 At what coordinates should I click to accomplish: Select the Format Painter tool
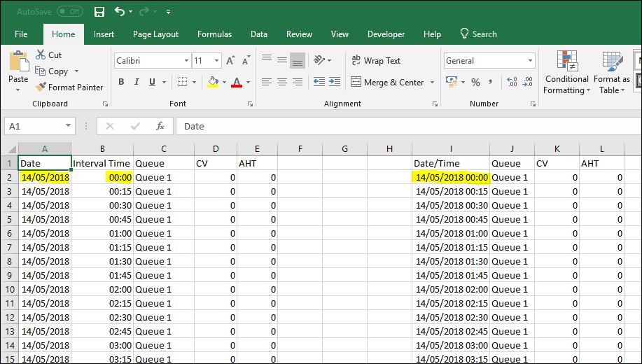point(69,87)
